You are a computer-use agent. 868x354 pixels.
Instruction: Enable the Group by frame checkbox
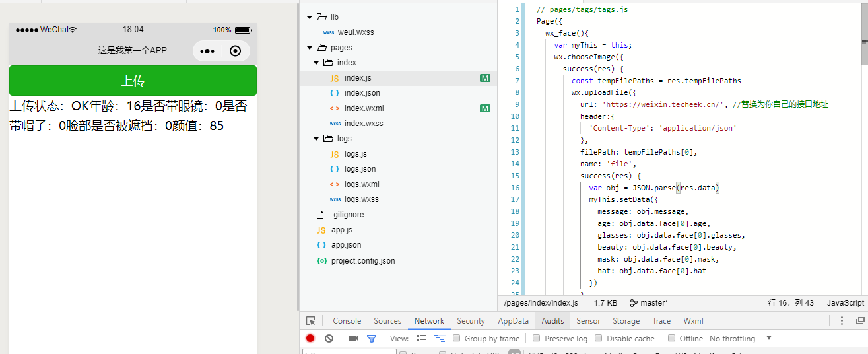tap(457, 338)
